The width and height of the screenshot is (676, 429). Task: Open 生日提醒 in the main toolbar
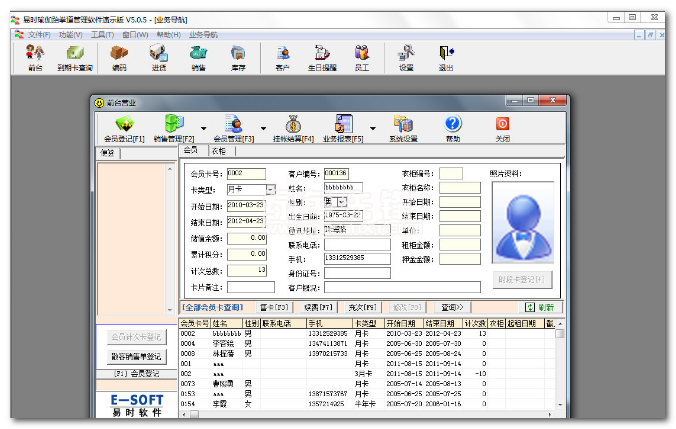(x=322, y=57)
